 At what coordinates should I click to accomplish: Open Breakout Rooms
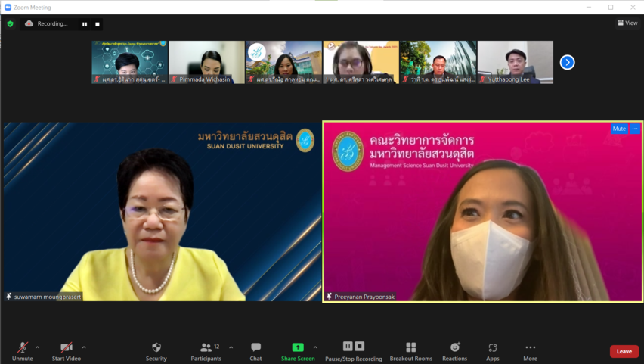pos(410,352)
